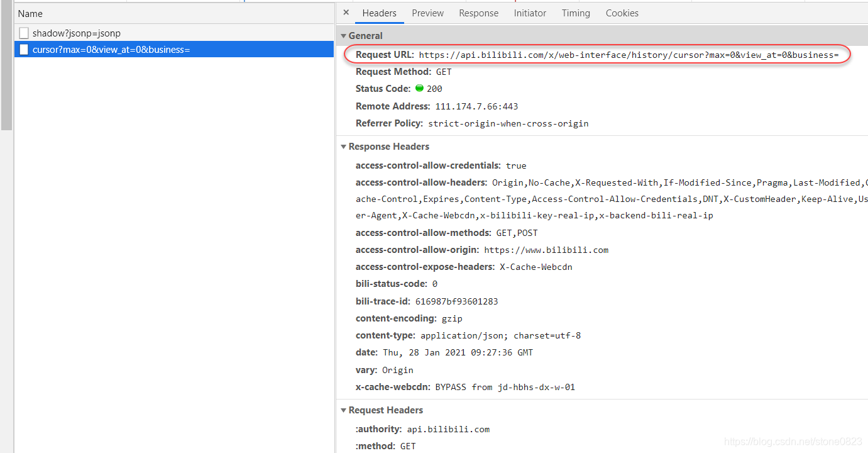This screenshot has height=453, width=868.
Task: Click the Request Method value GET
Action: click(444, 72)
